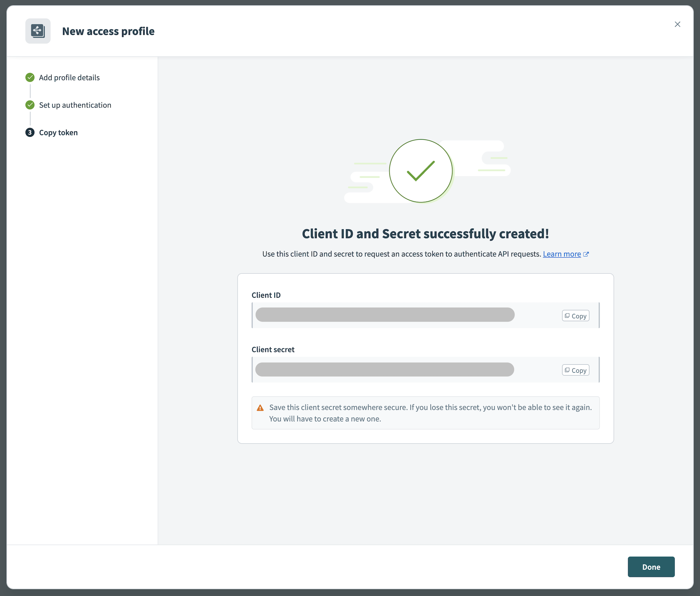Click the success checkmark illustration
Image resolution: width=700 pixels, height=596 pixels.
click(421, 171)
